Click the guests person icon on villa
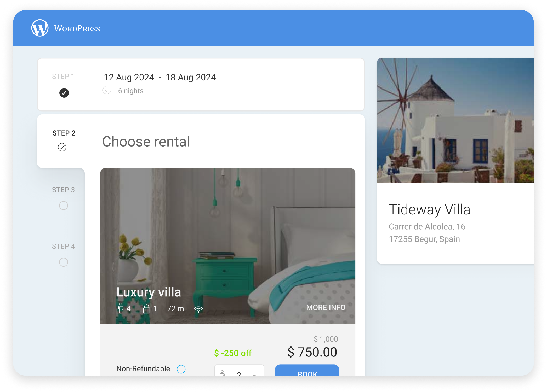The image size is (547, 392). (x=121, y=308)
